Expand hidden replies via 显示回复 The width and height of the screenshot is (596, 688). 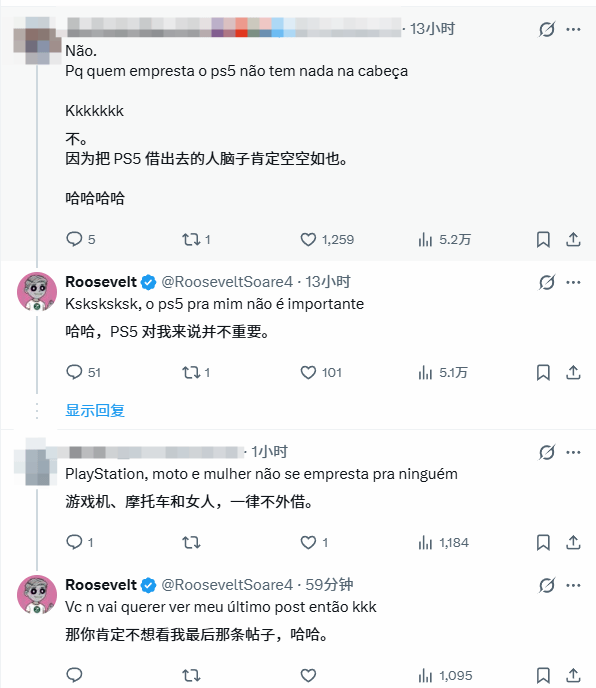click(x=95, y=410)
